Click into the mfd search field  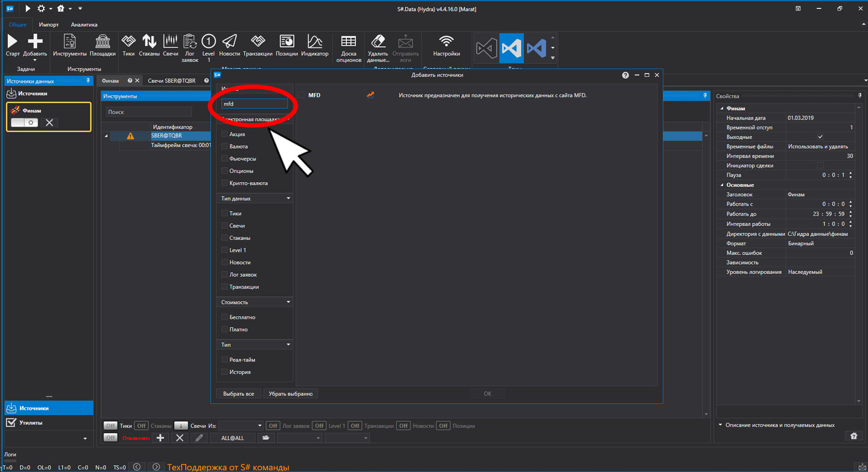pos(255,104)
